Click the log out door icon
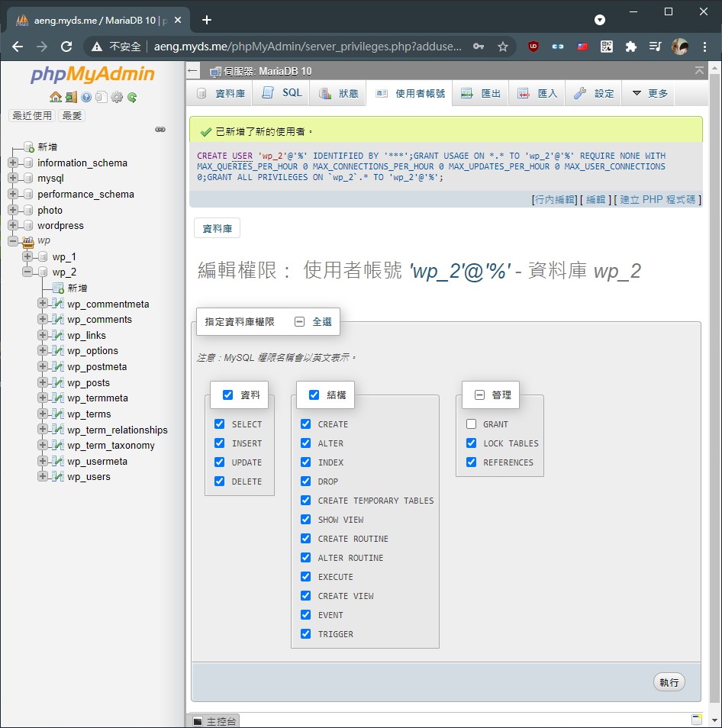This screenshot has width=722, height=728. pyautogui.click(x=71, y=97)
